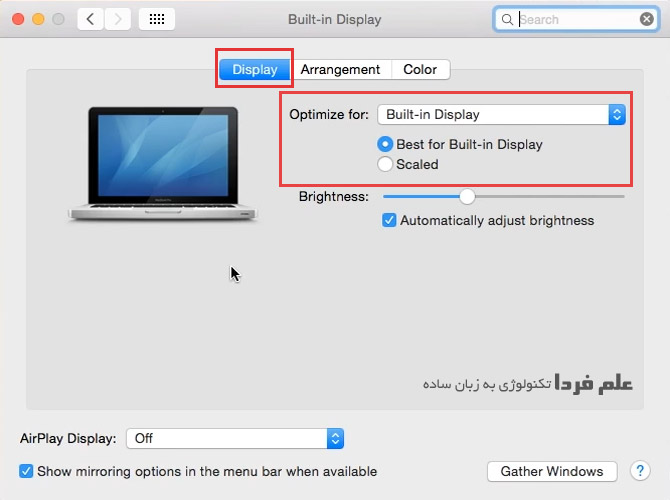Go forward with the right chevron button
670x500 pixels.
click(118, 19)
